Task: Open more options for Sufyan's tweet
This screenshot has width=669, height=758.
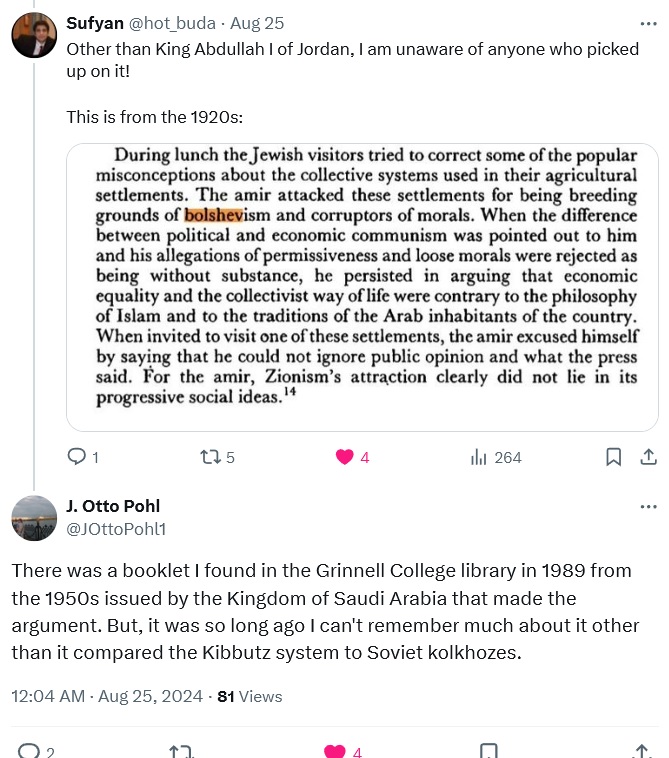Action: [648, 23]
